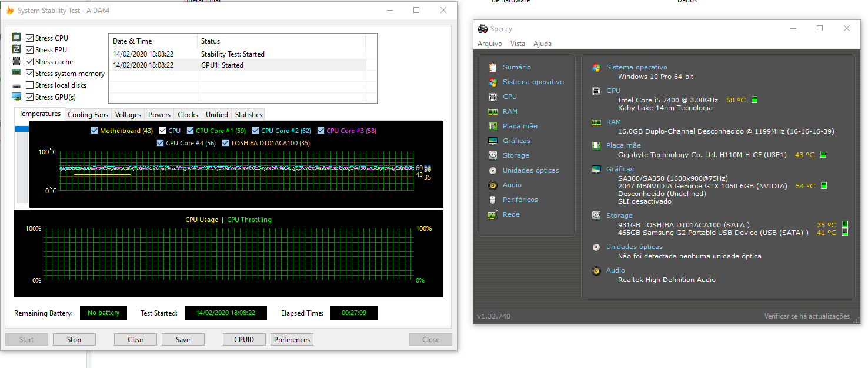Switch to Powers tab
Image resolution: width=868 pixels, height=368 pixels.
click(159, 115)
